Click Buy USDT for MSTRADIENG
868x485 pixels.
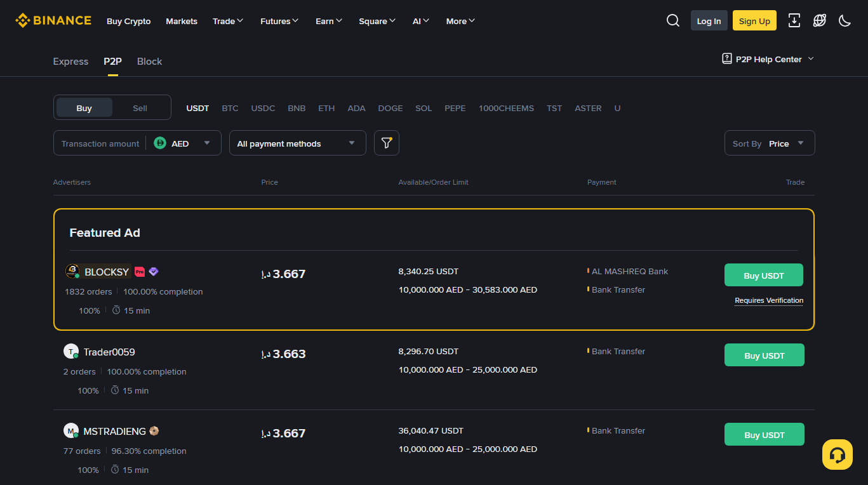click(x=765, y=434)
